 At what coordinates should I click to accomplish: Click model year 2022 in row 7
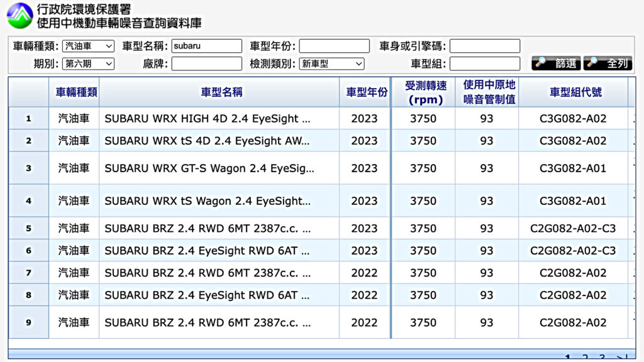click(x=364, y=273)
